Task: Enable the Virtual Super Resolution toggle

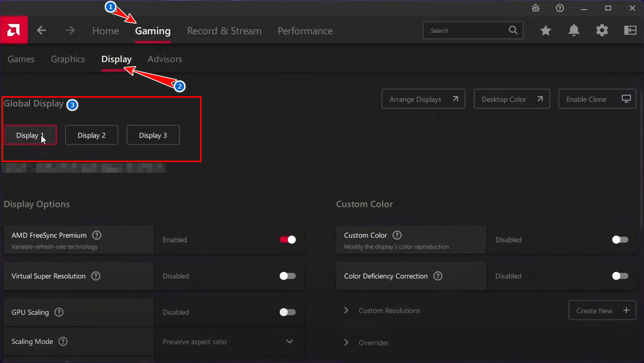Action: point(288,276)
